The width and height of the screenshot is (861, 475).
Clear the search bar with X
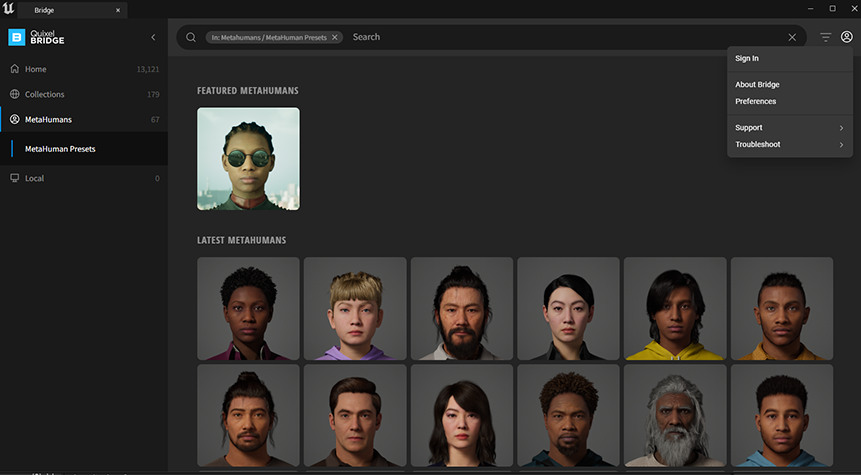click(x=792, y=37)
